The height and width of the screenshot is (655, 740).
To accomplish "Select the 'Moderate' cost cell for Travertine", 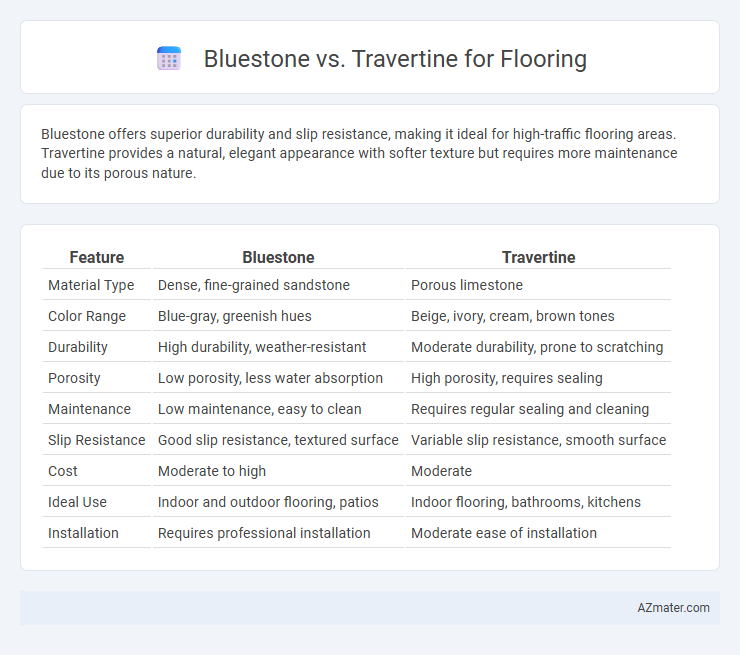I will 441,471.
